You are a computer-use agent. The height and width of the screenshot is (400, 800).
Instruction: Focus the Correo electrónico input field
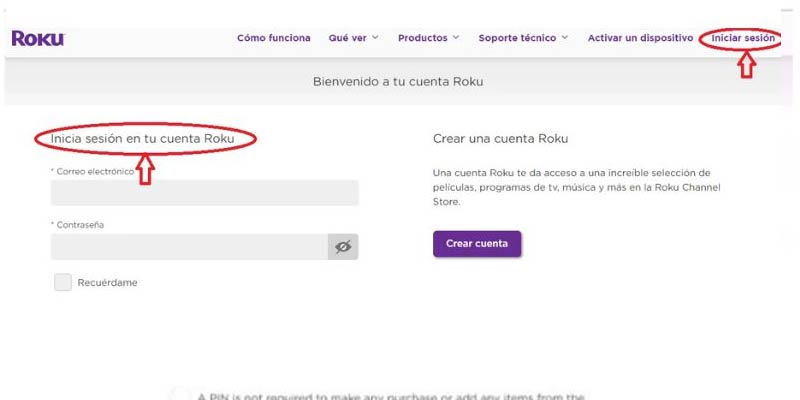[x=205, y=193]
